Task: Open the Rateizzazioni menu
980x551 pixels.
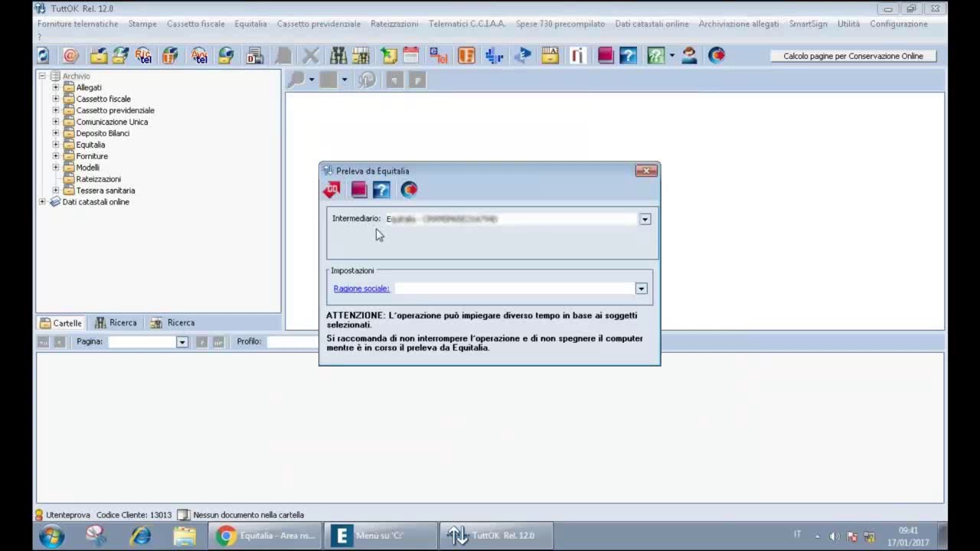Action: [394, 24]
